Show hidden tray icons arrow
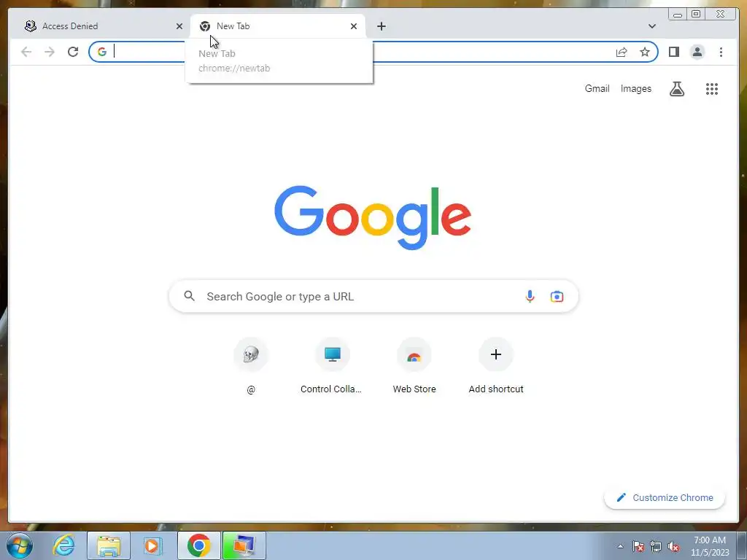The width and height of the screenshot is (747, 560). click(620, 546)
